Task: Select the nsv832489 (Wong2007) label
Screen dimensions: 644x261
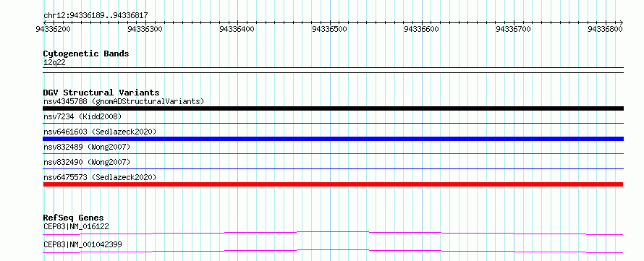Action: point(87,147)
